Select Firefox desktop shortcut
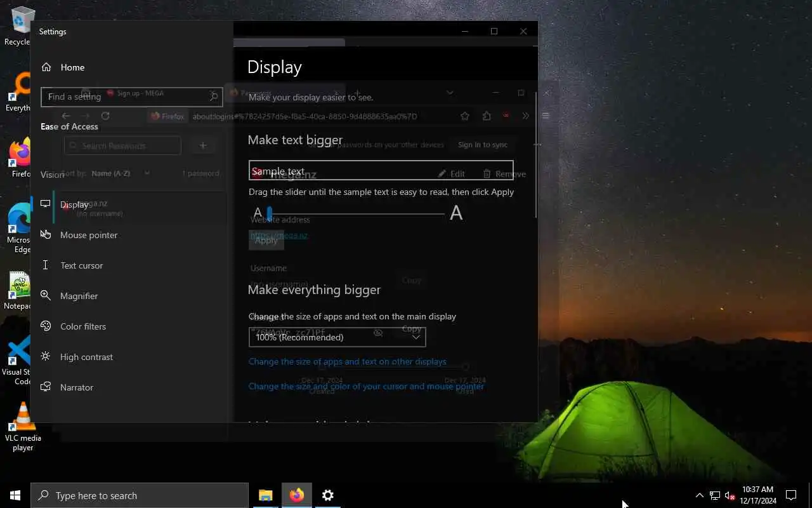 click(20, 159)
